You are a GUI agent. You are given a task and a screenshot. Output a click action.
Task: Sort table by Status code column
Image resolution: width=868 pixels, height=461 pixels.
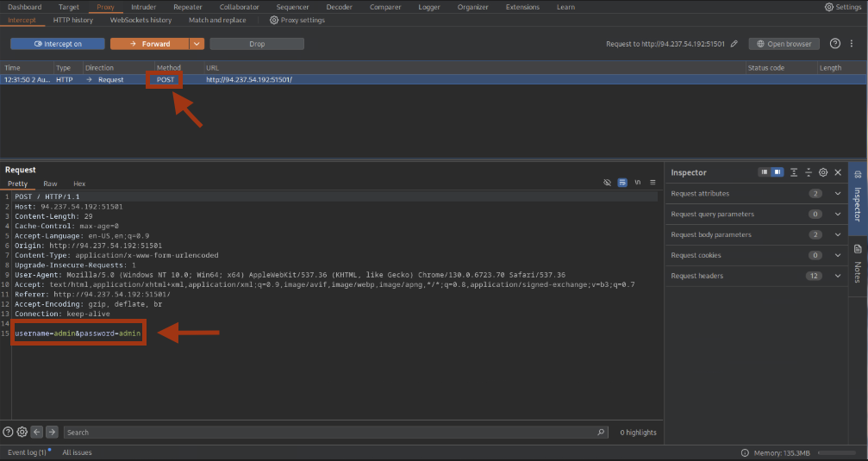click(781, 67)
